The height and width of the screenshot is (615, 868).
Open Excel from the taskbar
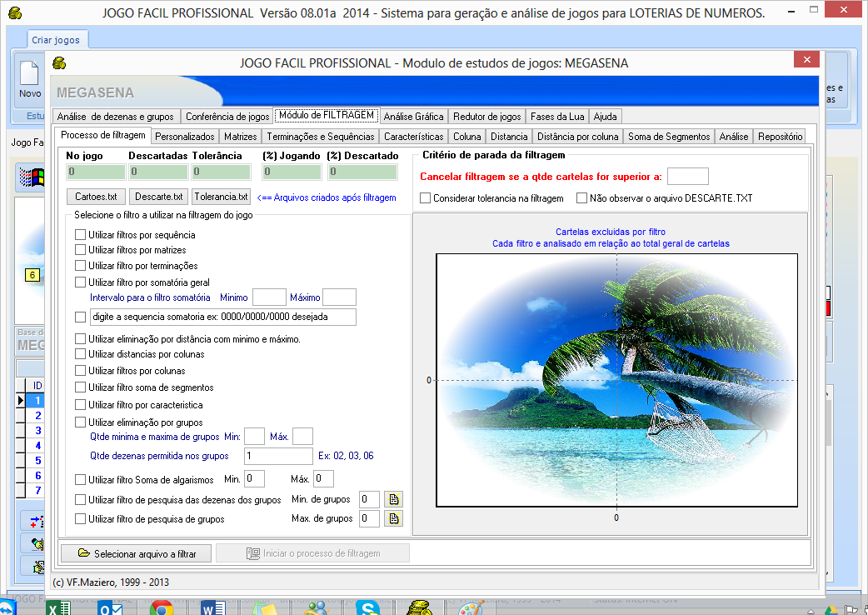tap(57, 607)
